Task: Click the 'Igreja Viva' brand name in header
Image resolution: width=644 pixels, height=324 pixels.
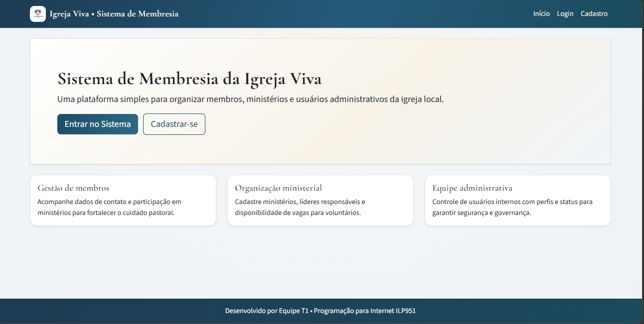Action: click(x=69, y=14)
